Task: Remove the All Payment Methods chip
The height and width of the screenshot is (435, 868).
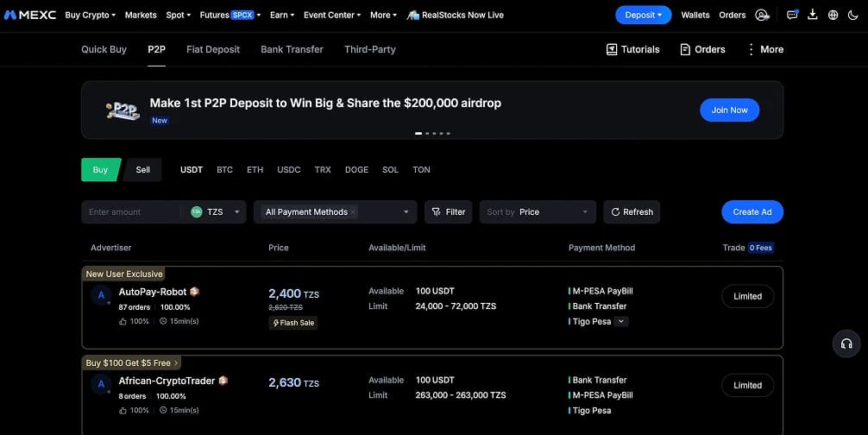Action: pyautogui.click(x=353, y=212)
